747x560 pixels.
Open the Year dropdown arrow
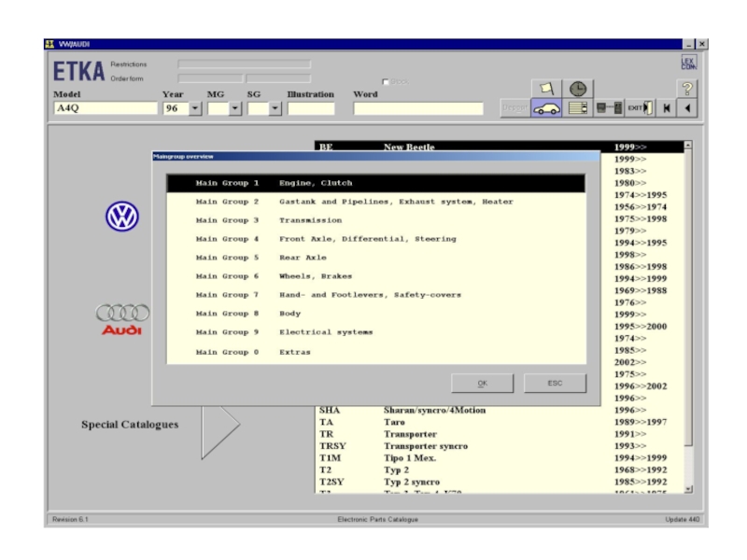[195, 108]
